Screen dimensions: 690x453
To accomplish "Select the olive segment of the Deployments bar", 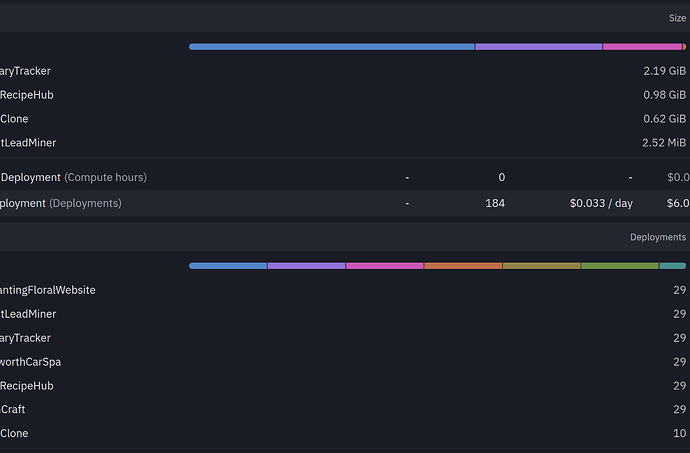I will pos(542,266).
